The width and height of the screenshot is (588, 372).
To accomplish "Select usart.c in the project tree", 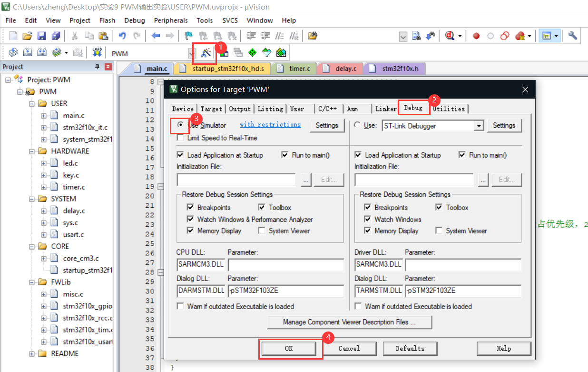I will tap(73, 234).
